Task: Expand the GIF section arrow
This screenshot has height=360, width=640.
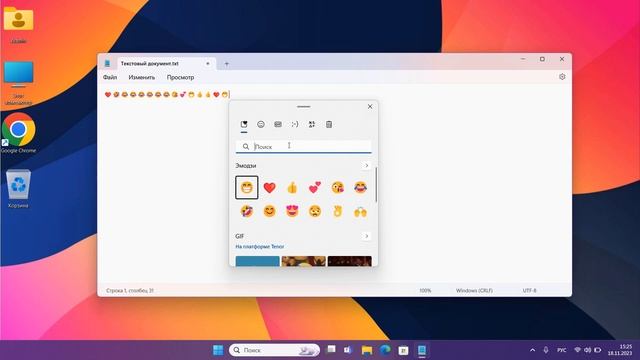Action: pyautogui.click(x=366, y=236)
